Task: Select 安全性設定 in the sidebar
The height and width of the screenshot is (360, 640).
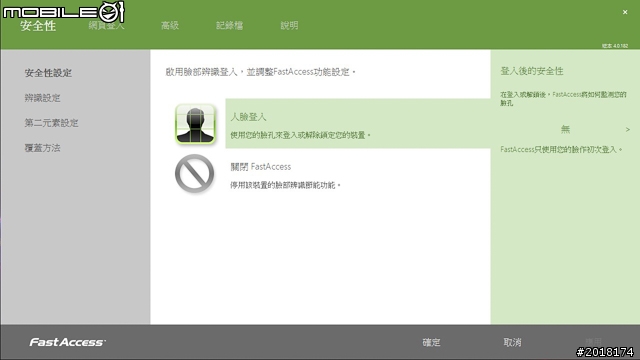Action: click(48, 73)
